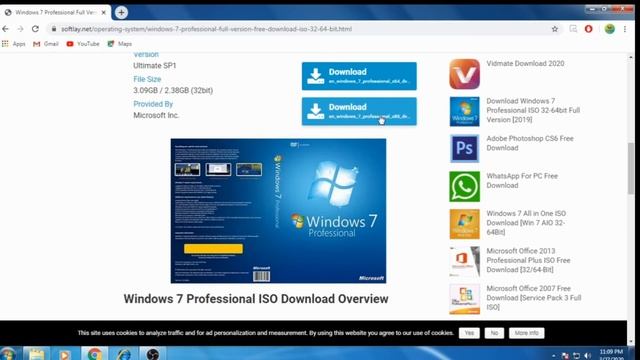Open the Maps bookmark

pos(120,44)
